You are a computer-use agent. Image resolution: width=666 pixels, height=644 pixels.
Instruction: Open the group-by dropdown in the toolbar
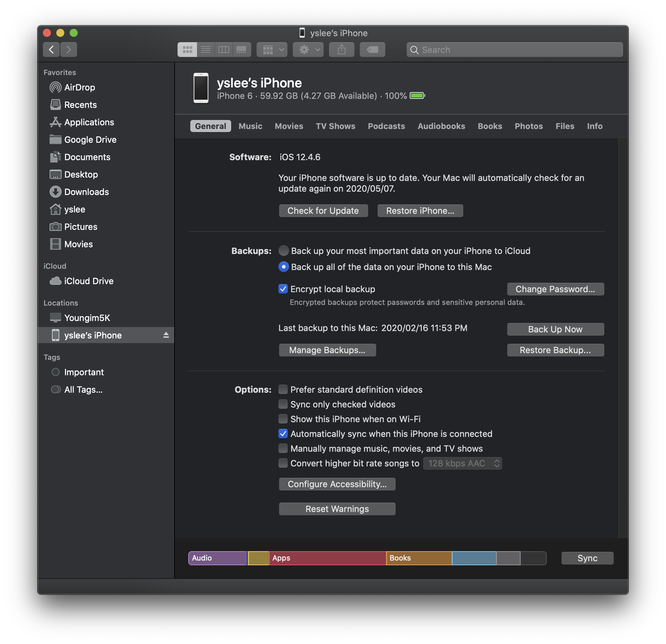click(x=272, y=50)
